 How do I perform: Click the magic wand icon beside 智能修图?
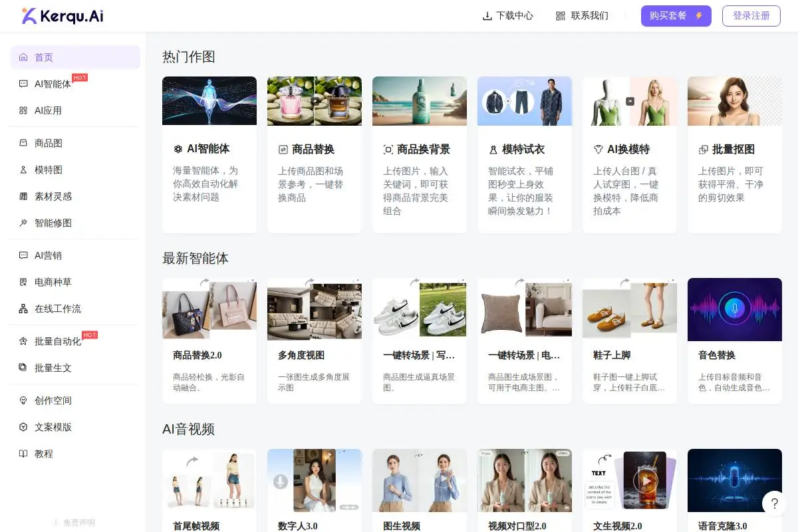23,223
